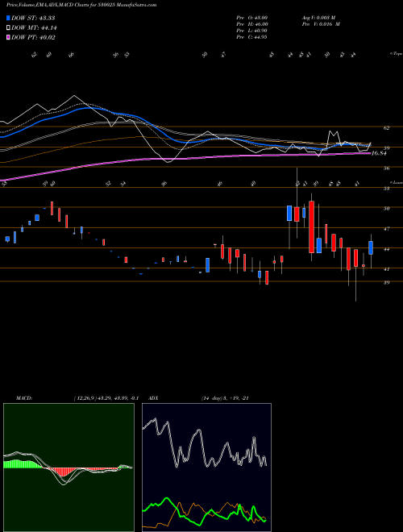Click the ADX '(14 day)' parameters text
Image resolution: width=403 pixels, height=532 pixels.
point(214,398)
